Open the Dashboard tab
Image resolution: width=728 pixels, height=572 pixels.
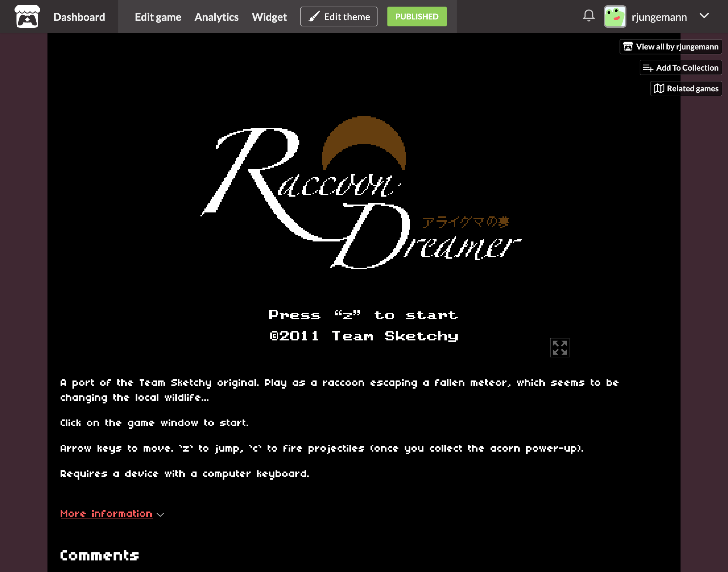pyautogui.click(x=79, y=17)
